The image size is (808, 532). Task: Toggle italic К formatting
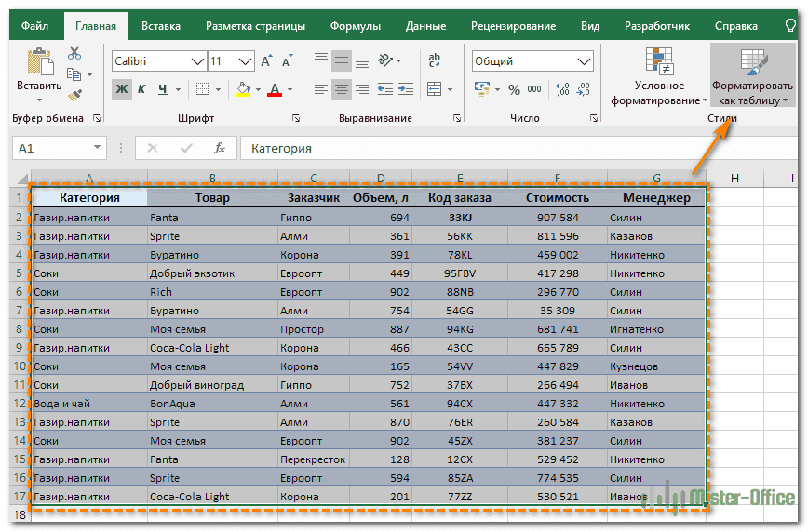pyautogui.click(x=142, y=89)
